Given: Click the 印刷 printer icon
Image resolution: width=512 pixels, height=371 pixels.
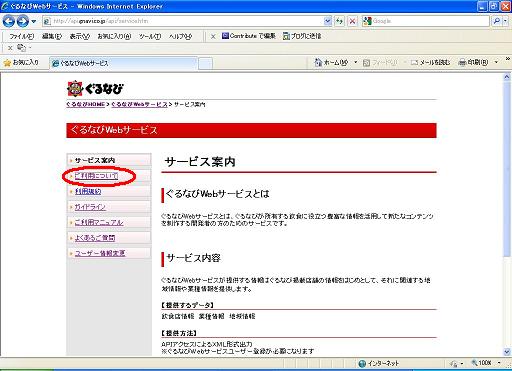Looking at the screenshot, I should (x=462, y=62).
